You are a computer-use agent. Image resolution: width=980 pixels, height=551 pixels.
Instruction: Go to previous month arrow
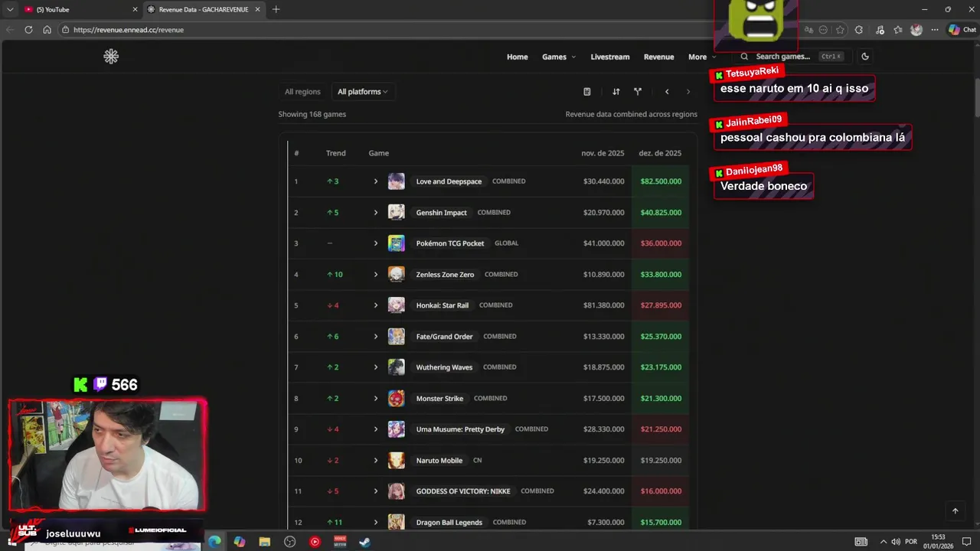point(667,92)
